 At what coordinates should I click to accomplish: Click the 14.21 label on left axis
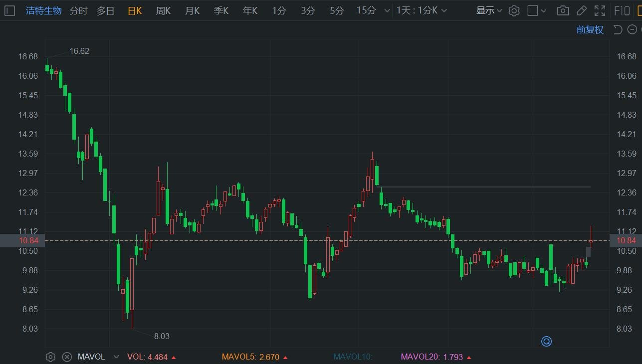tap(28, 134)
